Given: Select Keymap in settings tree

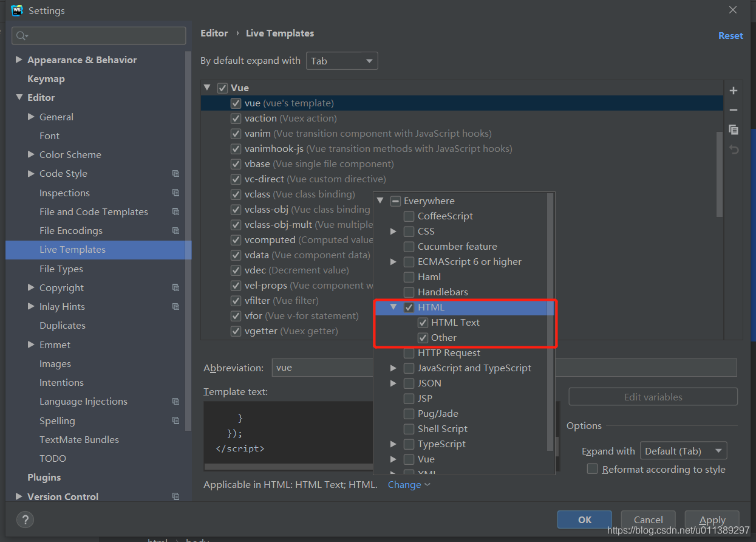Looking at the screenshot, I should pos(46,79).
